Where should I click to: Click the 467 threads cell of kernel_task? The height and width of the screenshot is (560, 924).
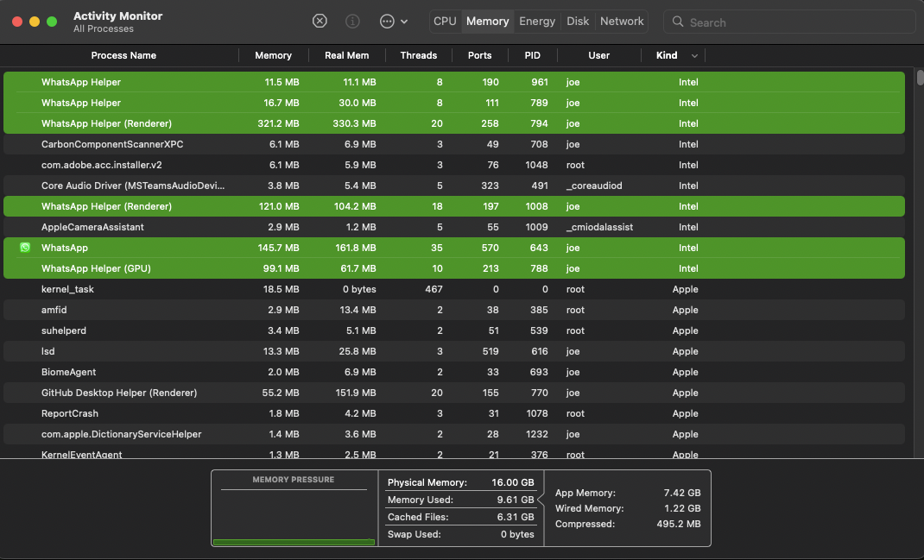click(x=434, y=289)
